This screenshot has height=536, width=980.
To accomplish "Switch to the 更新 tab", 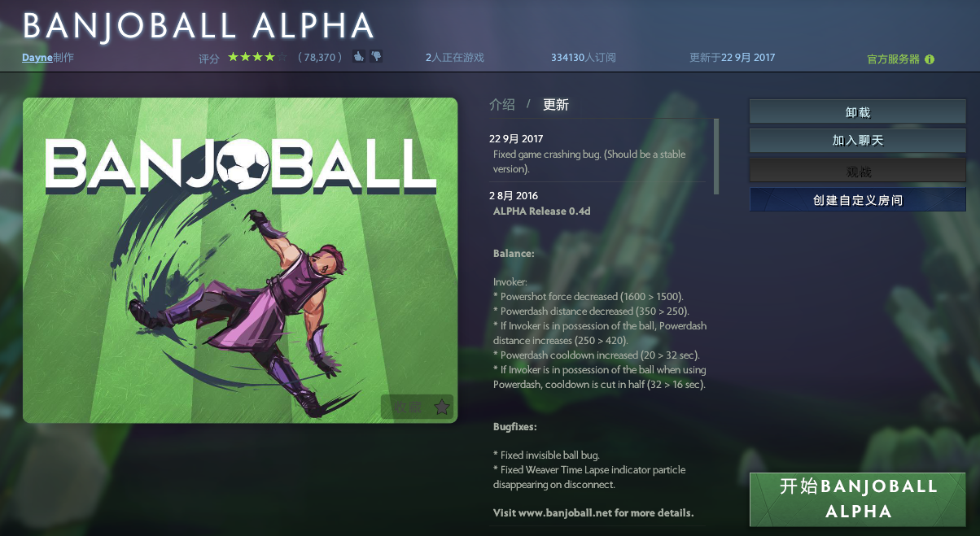I will pyautogui.click(x=556, y=105).
